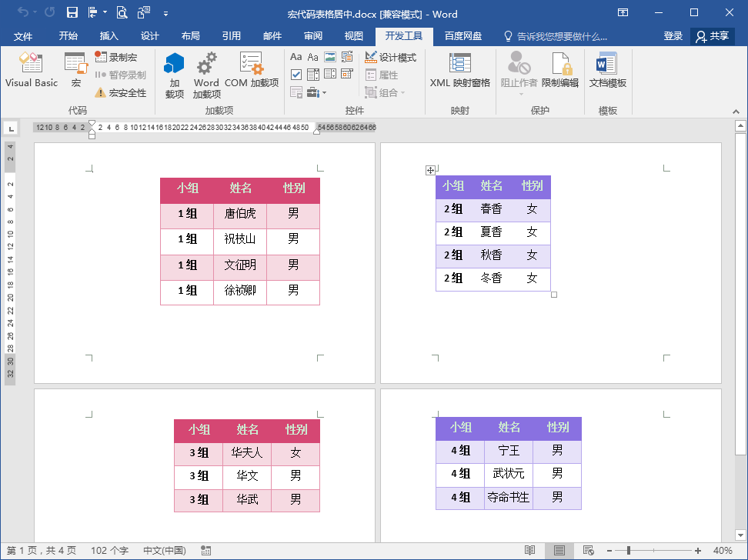Insert date picker content control
748x560 pixels.
pos(347,75)
